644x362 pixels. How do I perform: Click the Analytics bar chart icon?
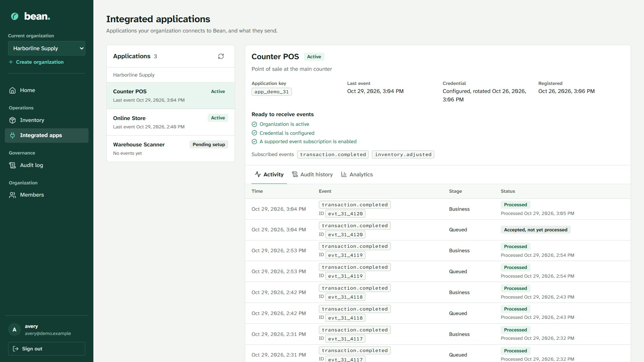click(344, 174)
